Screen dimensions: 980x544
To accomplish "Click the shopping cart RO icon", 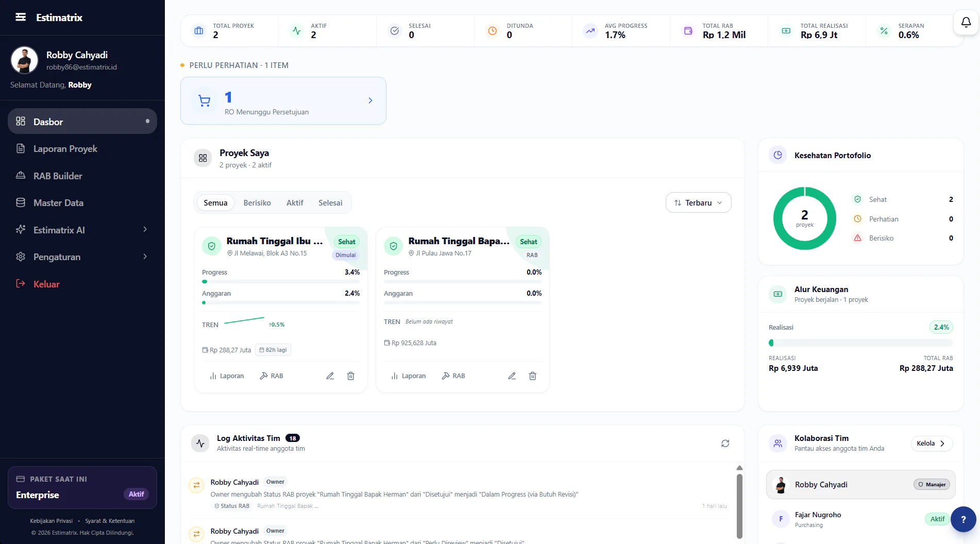I will coord(205,101).
